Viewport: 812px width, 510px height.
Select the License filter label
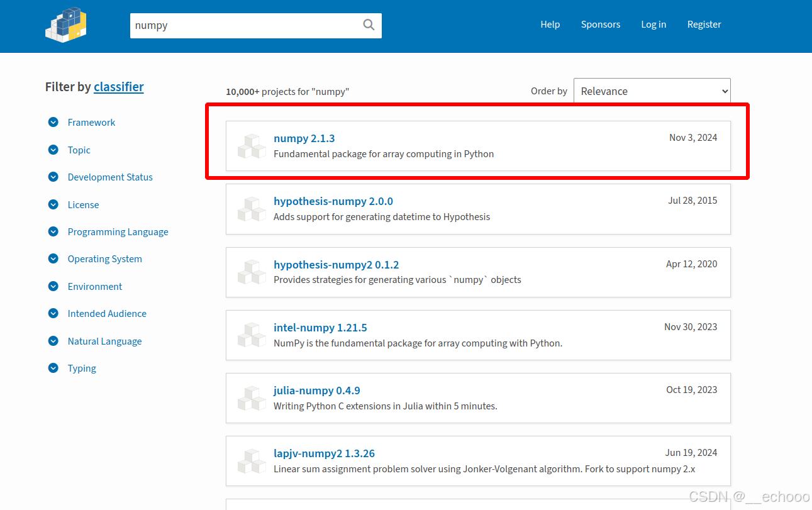(x=83, y=204)
